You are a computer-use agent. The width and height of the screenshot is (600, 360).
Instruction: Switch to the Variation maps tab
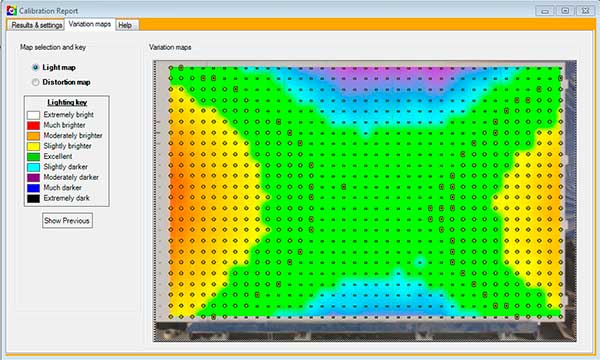click(x=90, y=24)
